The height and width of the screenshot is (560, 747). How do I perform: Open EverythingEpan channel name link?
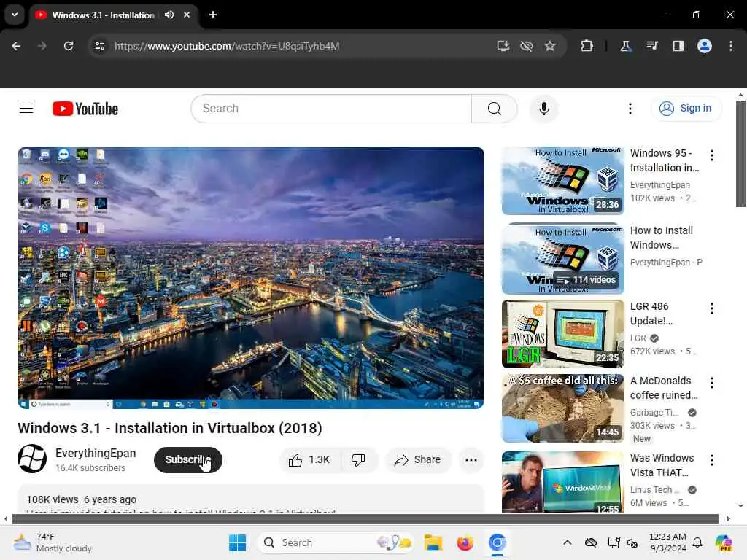point(96,454)
